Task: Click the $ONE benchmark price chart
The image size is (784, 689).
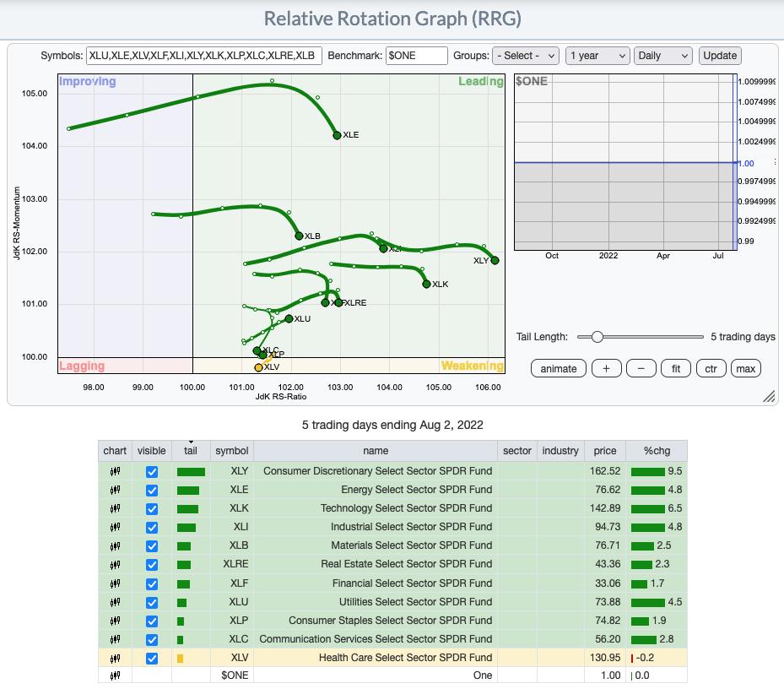Action: 625,162
